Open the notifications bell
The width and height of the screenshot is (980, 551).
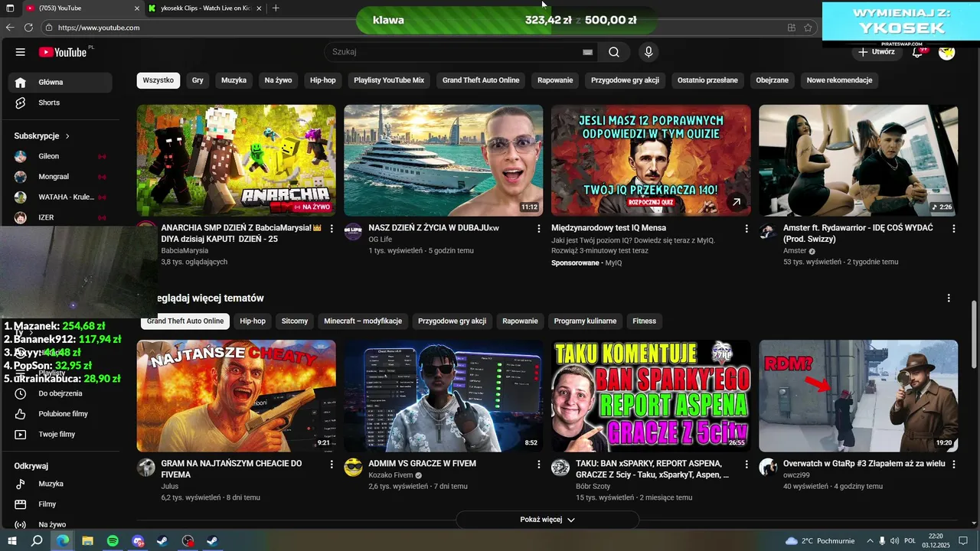pos(917,52)
